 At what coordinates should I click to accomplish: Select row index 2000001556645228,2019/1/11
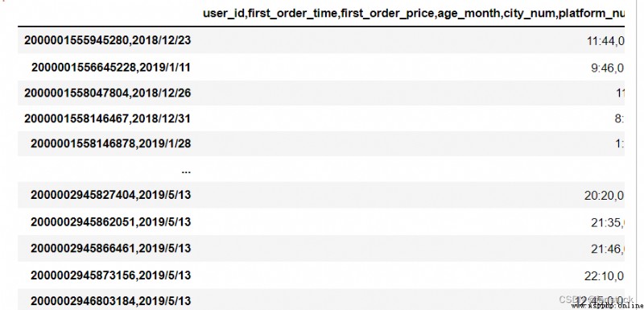coord(111,67)
